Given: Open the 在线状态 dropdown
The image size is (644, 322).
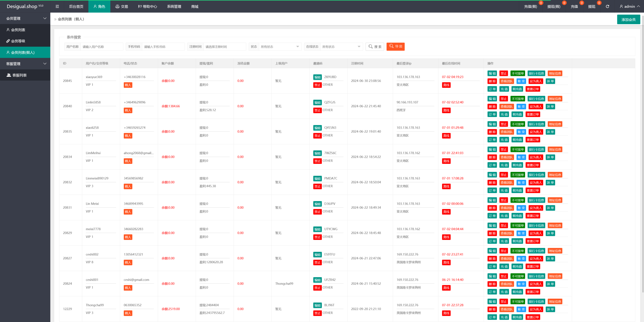Looking at the screenshot, I should [341, 47].
